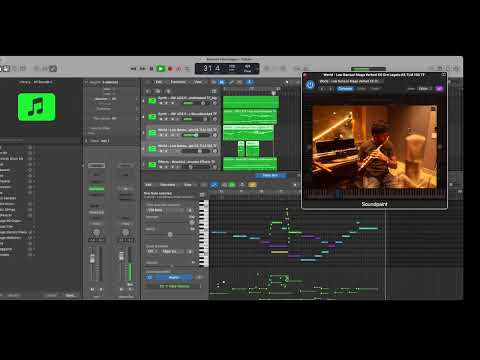Screen dimensions: 480x360
Task: Select the Piano Roll editor tab
Action: click(x=270, y=175)
